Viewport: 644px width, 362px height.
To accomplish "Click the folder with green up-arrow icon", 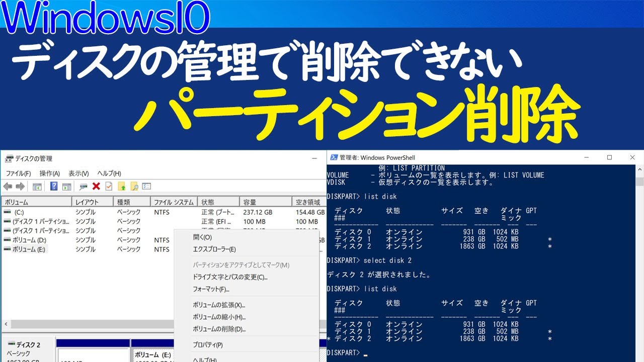I will point(122,187).
